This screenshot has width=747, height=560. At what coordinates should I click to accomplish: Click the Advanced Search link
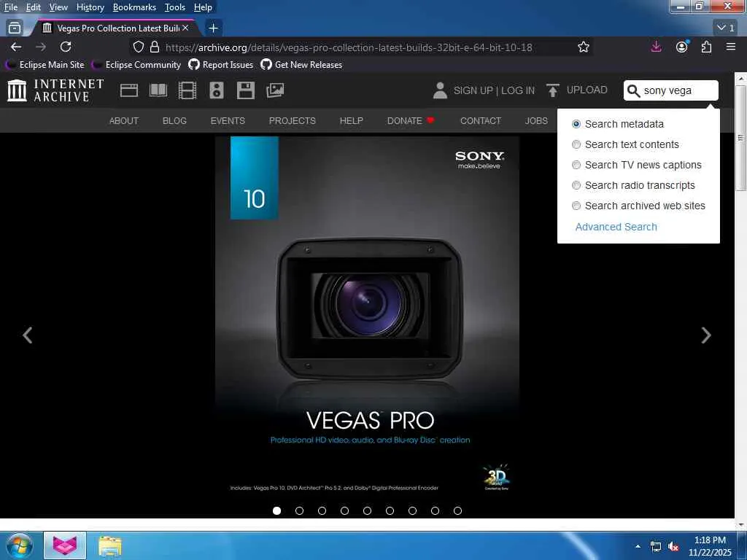(x=616, y=227)
